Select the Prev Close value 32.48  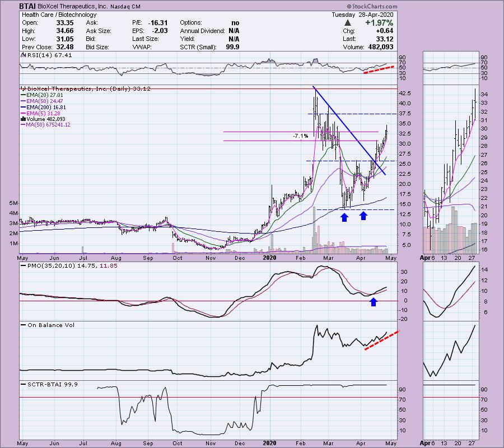65,47
